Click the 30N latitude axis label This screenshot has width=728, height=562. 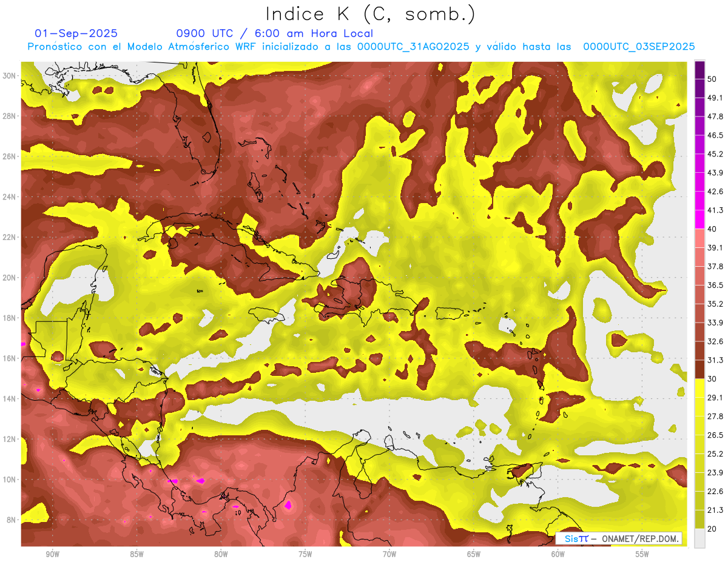point(9,76)
